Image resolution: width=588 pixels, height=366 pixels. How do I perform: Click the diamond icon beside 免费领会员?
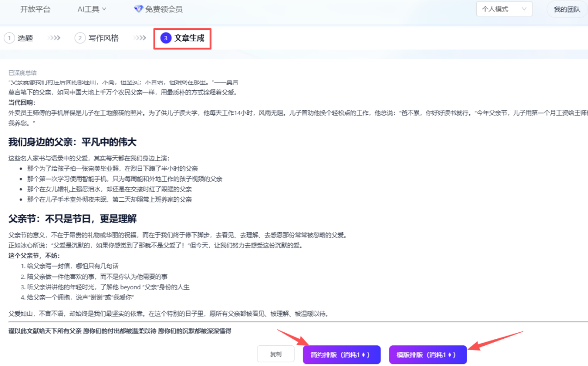138,9
